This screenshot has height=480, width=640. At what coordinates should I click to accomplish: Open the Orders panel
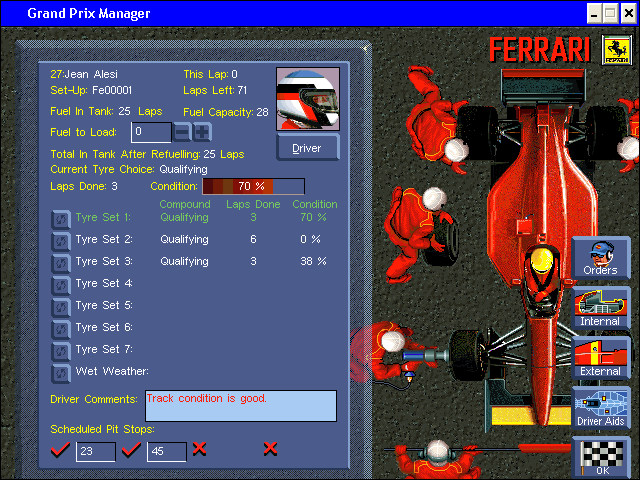(x=601, y=259)
